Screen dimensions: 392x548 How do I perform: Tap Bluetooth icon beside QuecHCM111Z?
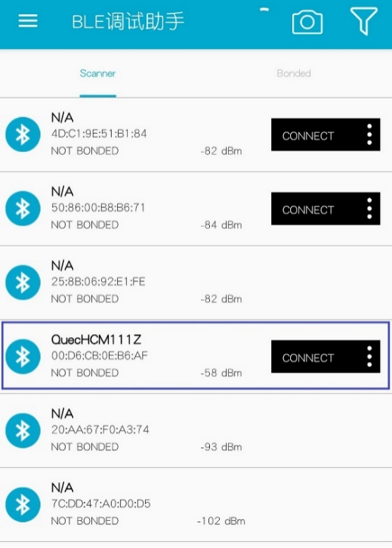pos(23,357)
